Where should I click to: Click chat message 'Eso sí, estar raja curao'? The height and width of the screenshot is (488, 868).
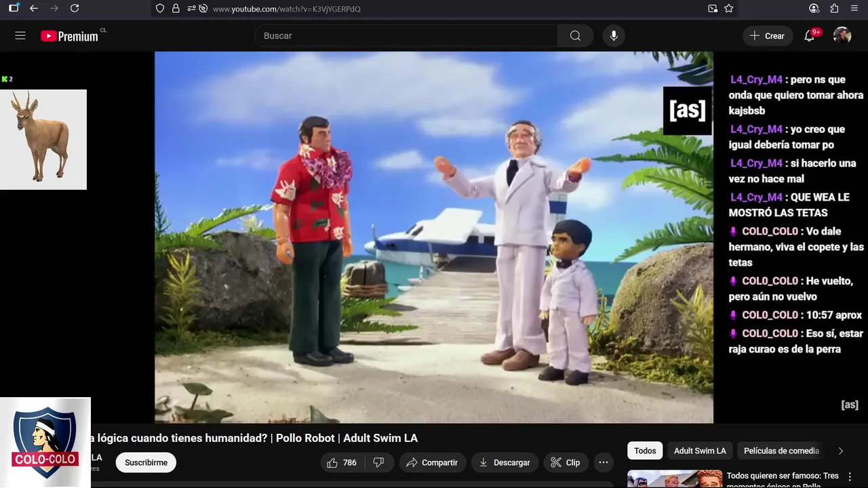pos(796,341)
